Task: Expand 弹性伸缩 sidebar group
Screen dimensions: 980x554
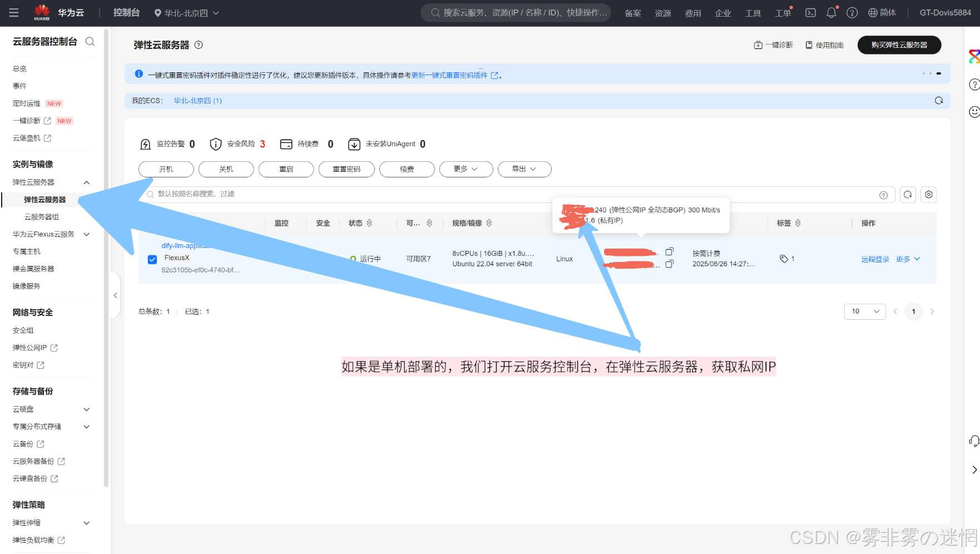Action: click(87, 523)
